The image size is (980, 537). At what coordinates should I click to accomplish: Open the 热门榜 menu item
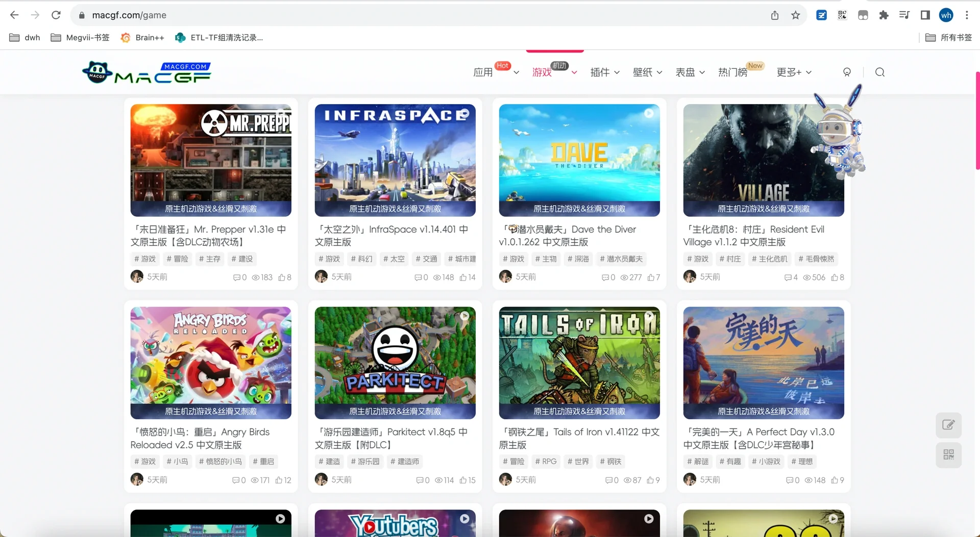(731, 72)
